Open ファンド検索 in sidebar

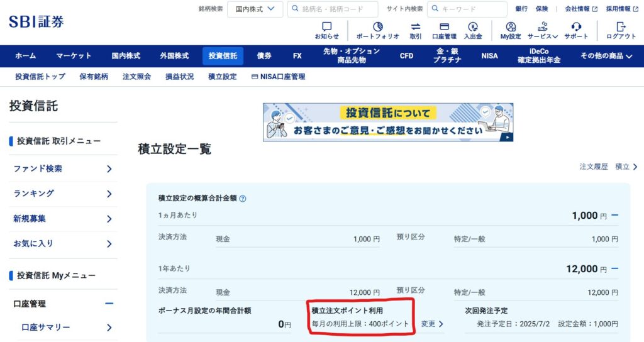pos(63,168)
